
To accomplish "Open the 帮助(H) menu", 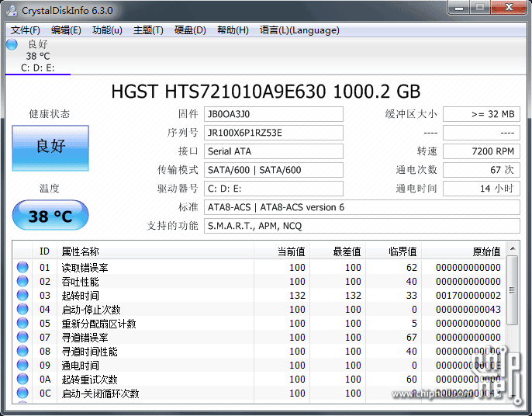I will [x=233, y=30].
